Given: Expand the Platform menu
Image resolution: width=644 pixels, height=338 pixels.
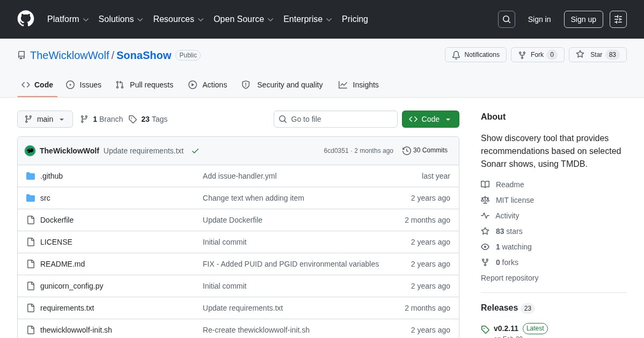Looking at the screenshot, I should (x=68, y=19).
